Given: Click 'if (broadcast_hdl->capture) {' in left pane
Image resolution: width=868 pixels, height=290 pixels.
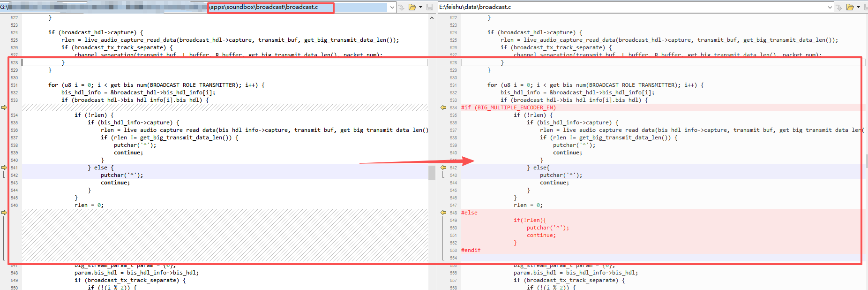Looking at the screenshot, I should point(96,32).
